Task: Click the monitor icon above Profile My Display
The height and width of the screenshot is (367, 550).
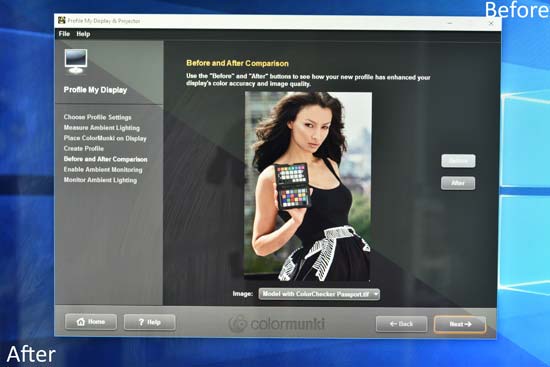Action: pos(76,61)
